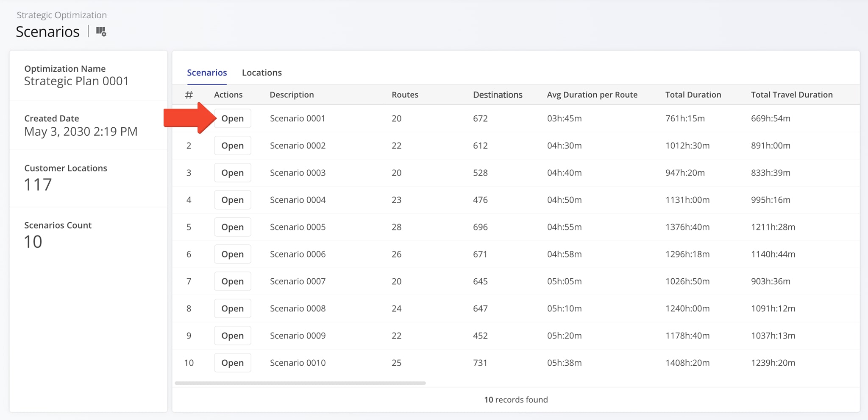This screenshot has width=868, height=420.
Task: Click the 10 records found text
Action: (516, 400)
